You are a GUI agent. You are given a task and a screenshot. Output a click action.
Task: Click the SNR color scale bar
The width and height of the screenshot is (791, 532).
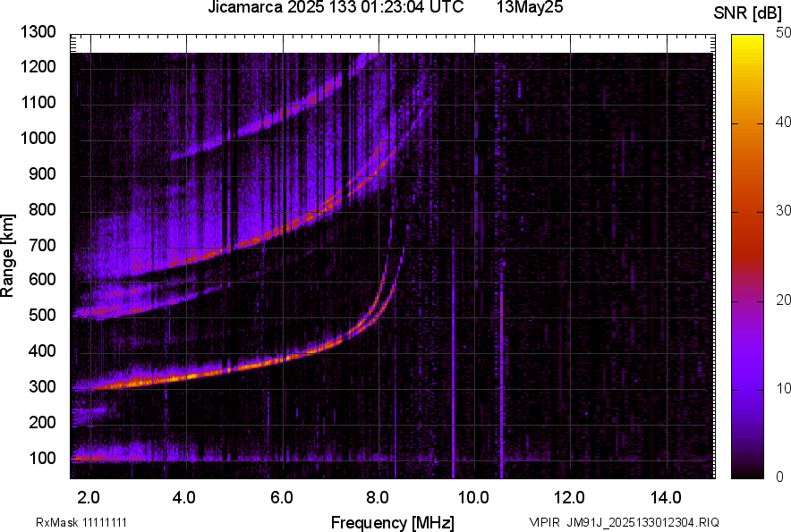pyautogui.click(x=747, y=257)
